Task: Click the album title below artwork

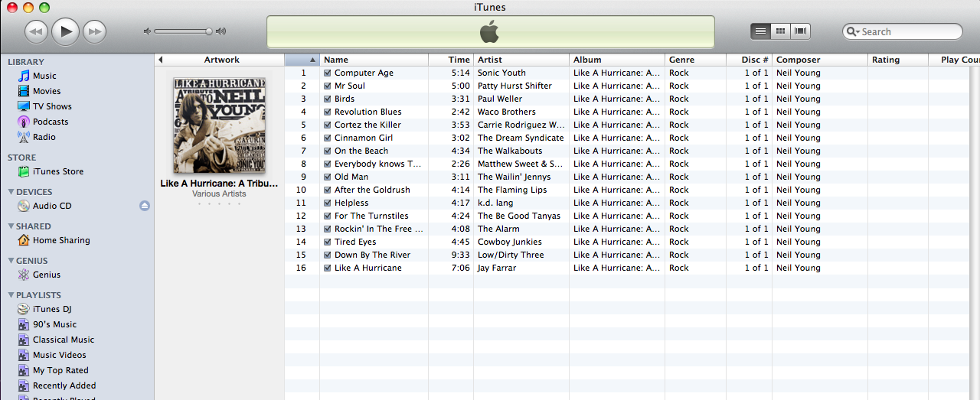Action: (x=219, y=184)
